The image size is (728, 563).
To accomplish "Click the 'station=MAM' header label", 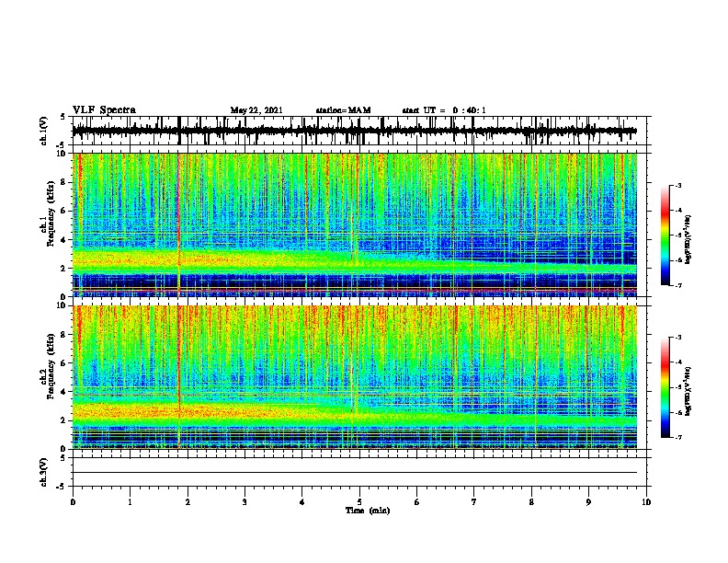I will (x=343, y=110).
